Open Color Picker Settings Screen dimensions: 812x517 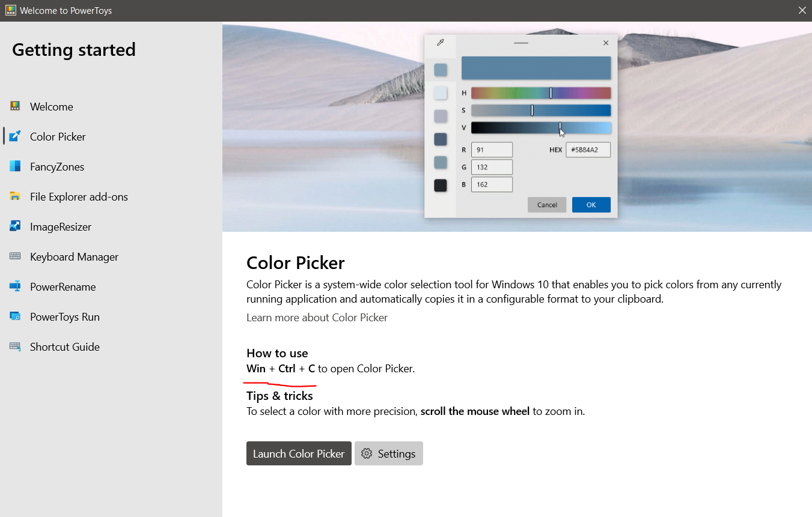click(x=388, y=453)
